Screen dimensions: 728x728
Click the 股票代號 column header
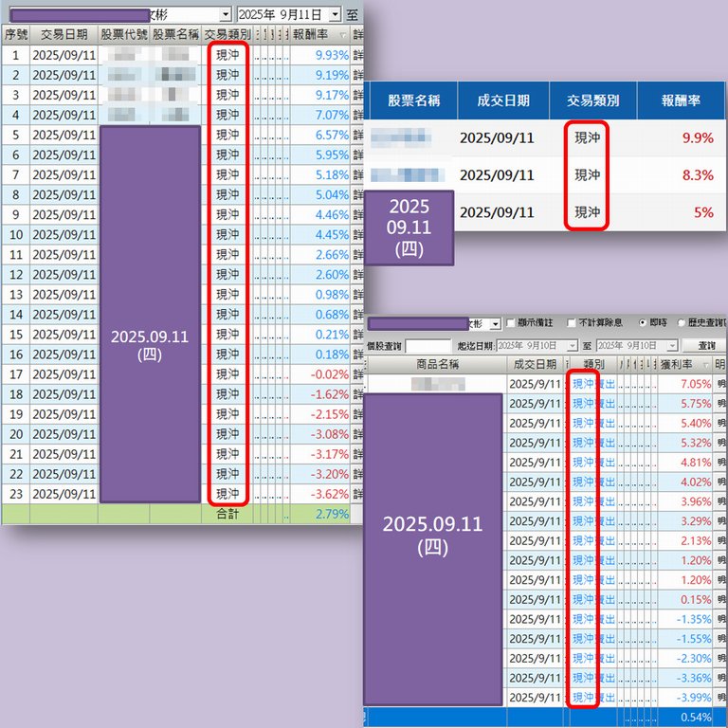pos(123,34)
